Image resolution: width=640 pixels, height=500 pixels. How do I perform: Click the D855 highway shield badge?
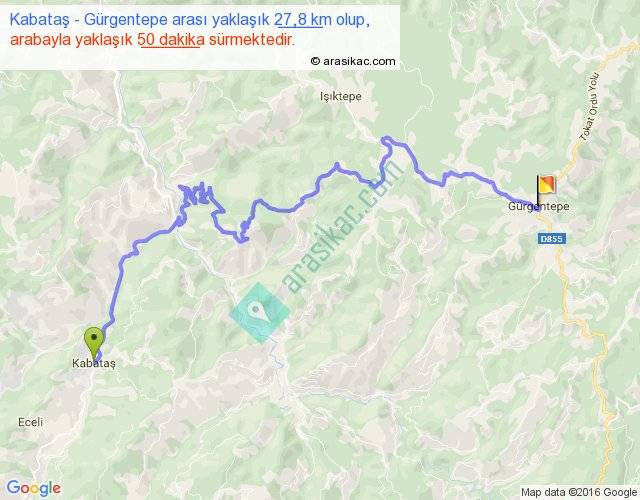click(551, 239)
